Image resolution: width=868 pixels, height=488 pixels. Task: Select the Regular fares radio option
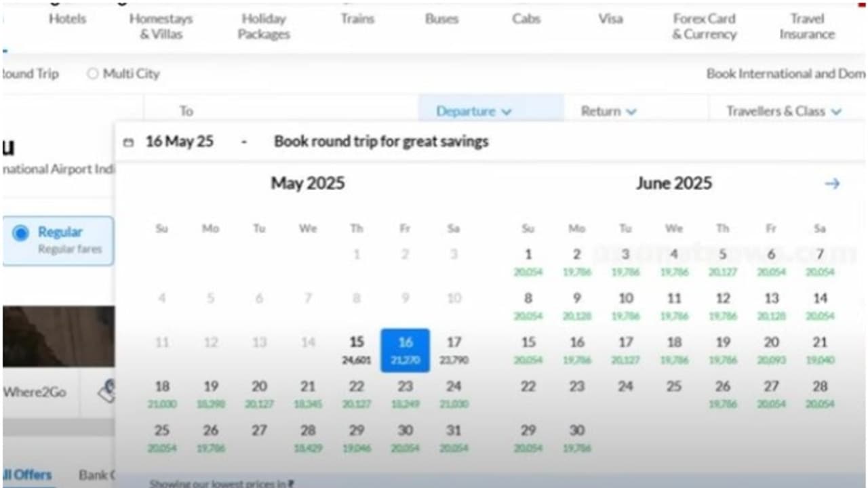click(21, 233)
